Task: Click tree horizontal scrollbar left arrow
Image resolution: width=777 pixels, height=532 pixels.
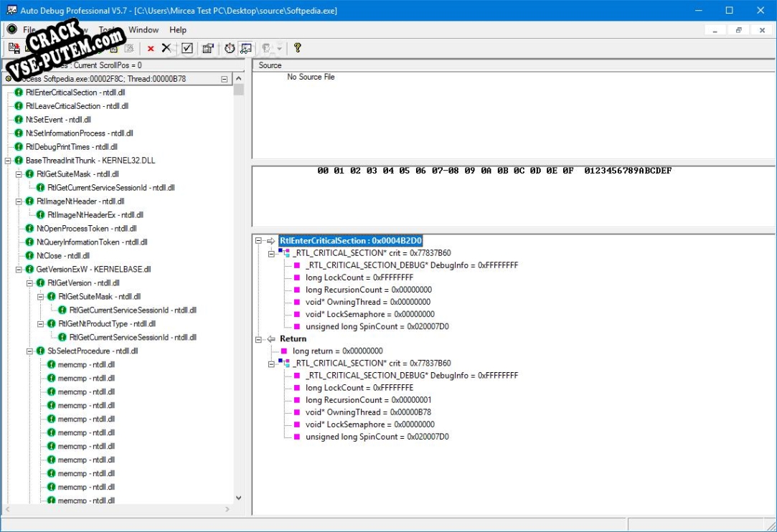Action: tap(7, 509)
